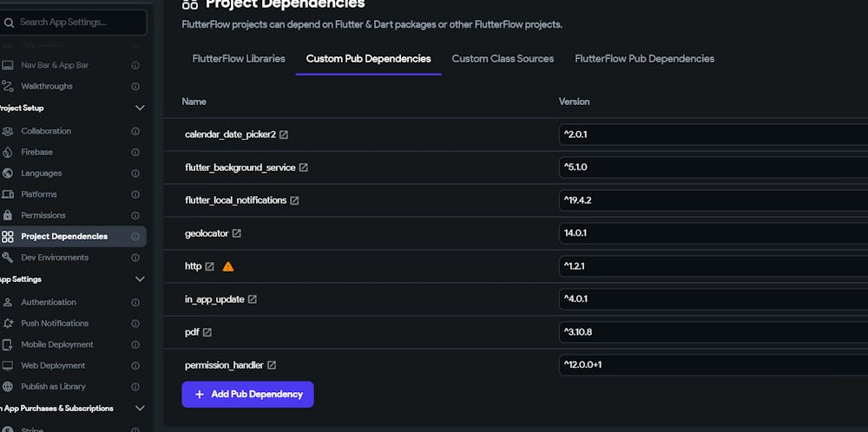Click info icon next to Push Notifications
Viewport: 868px width, 432px height.
point(135,324)
